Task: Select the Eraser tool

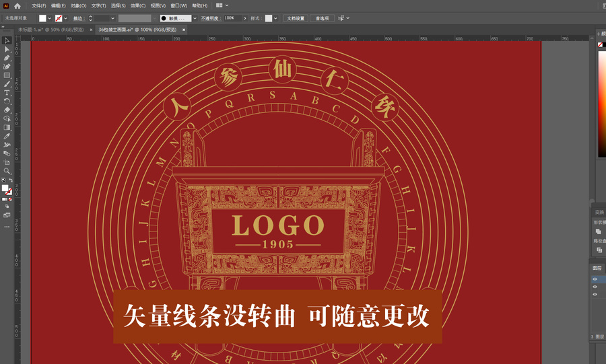Action: (x=7, y=110)
